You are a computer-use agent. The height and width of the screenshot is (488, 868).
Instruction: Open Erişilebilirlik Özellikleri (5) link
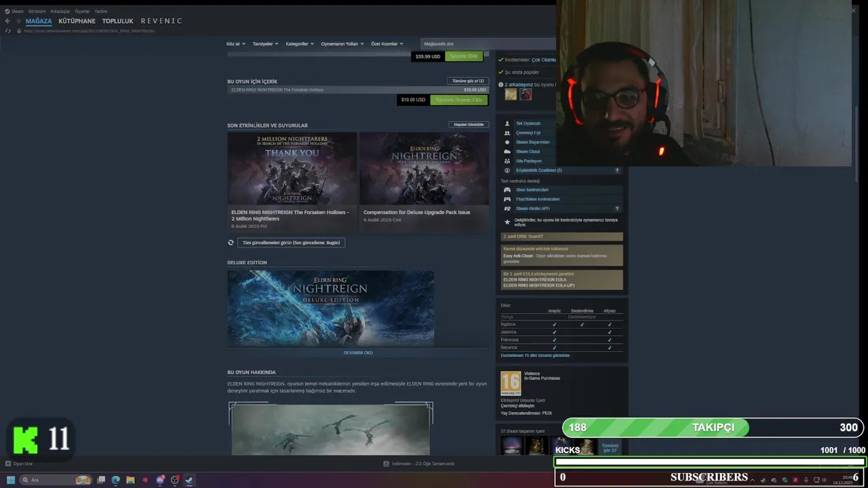(538, 170)
